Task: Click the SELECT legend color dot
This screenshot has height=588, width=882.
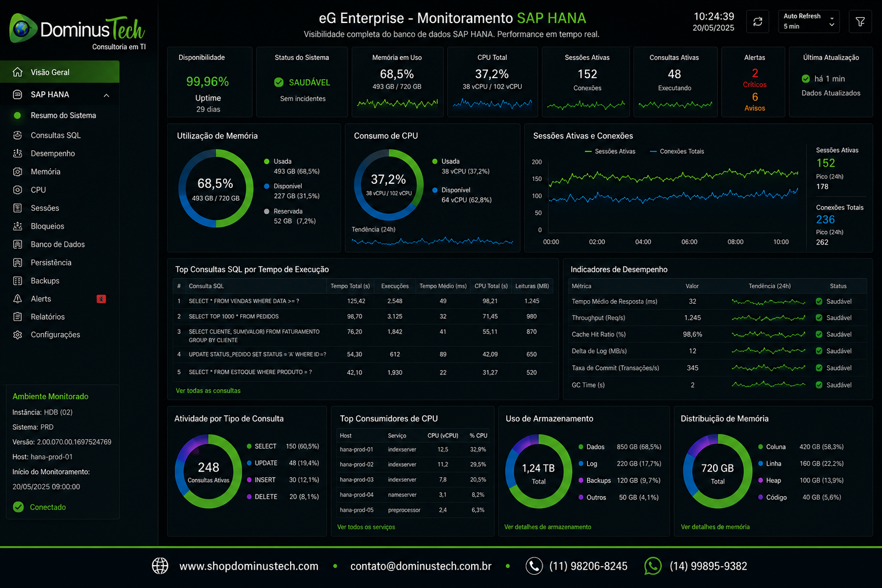Action: pyautogui.click(x=249, y=446)
